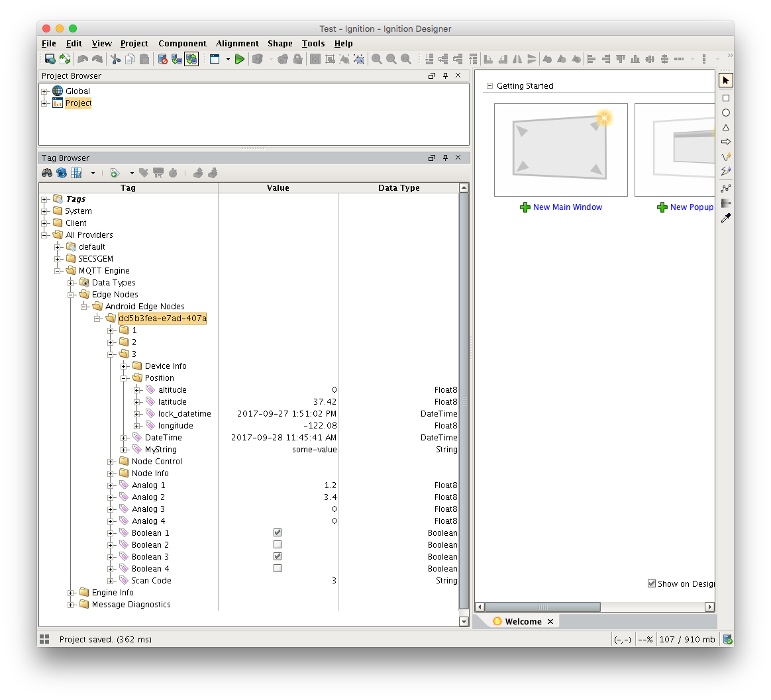
Task: Click the memory usage 107 / 910 mb indicator
Action: (x=687, y=639)
